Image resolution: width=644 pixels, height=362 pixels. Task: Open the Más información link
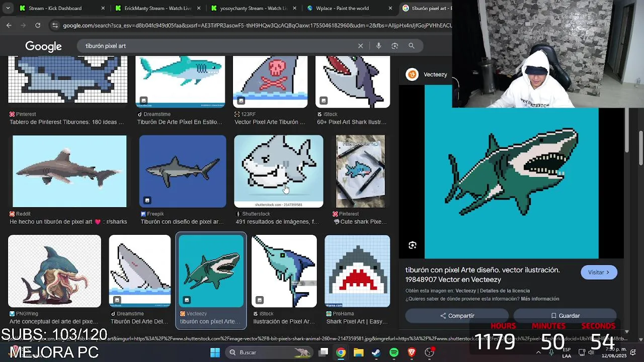540,299
